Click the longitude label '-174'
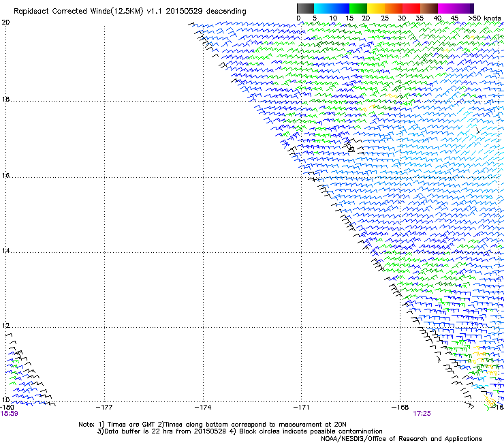Screen dimensions: 504x443 coord(203,408)
